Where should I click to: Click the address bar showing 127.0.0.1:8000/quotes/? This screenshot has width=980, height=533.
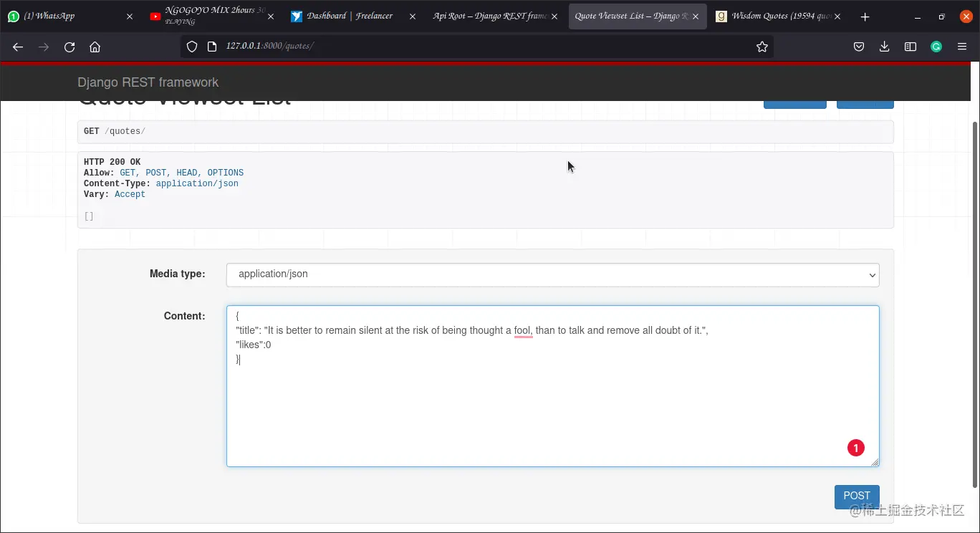coord(473,46)
